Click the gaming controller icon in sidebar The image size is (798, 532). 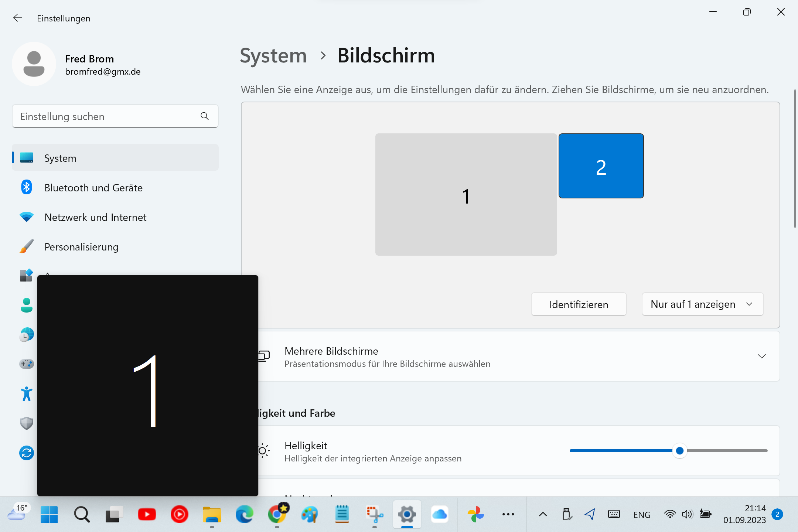point(27,364)
